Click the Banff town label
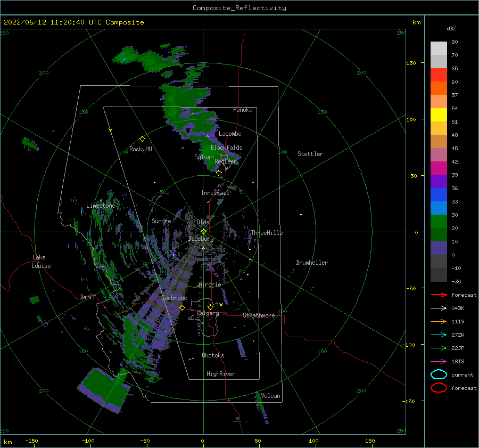 click(x=88, y=297)
